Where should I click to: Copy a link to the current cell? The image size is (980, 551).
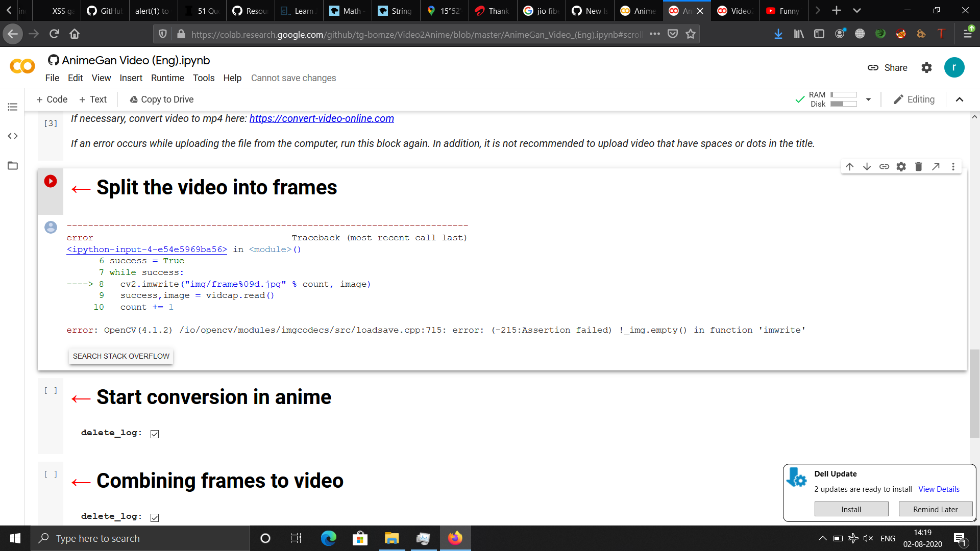pos(884,166)
